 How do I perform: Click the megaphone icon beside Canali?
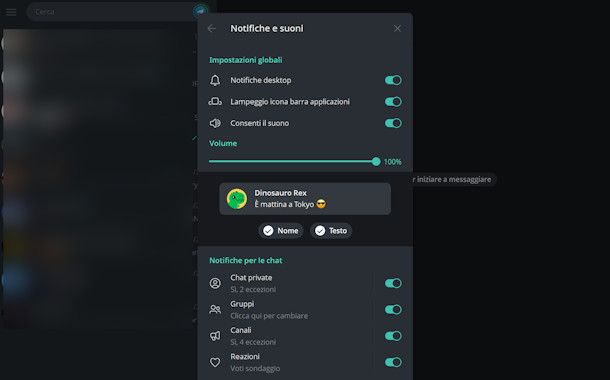pos(215,336)
